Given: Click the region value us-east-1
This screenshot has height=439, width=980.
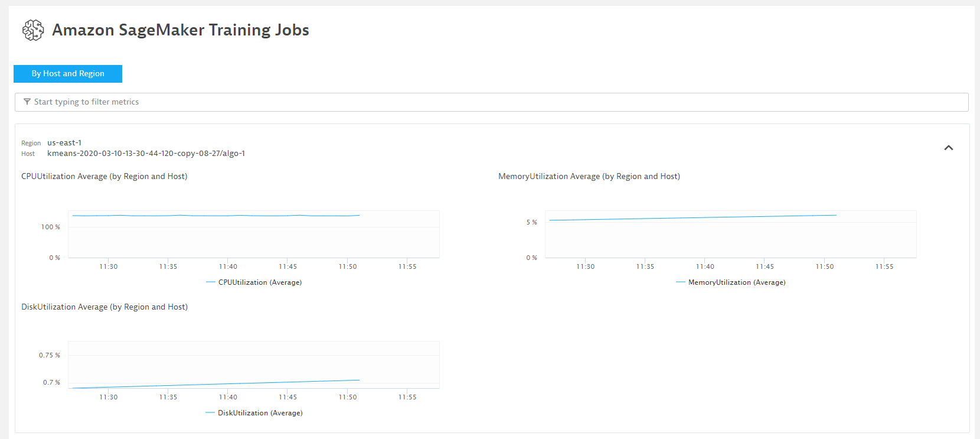Looking at the screenshot, I should 64,143.
